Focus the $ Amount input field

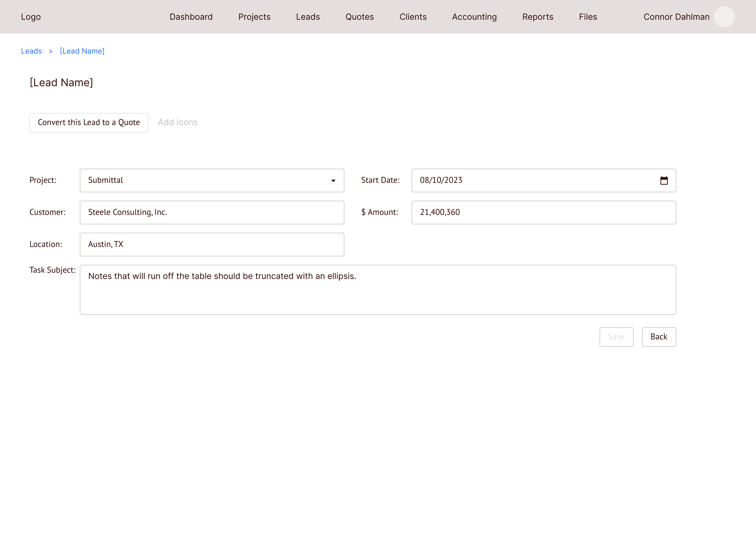click(x=543, y=212)
